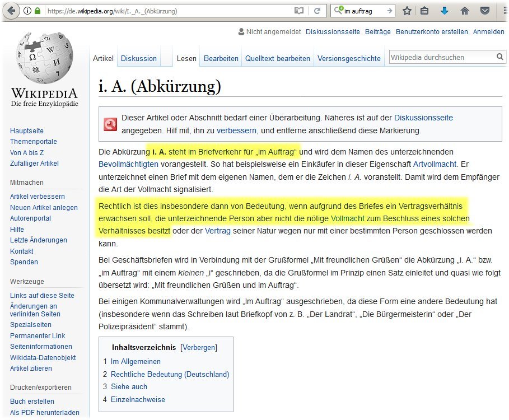Image resolution: width=509 pixels, height=420 pixels.
Task: Open Diskussionsseite link in top bar
Action: (333, 32)
